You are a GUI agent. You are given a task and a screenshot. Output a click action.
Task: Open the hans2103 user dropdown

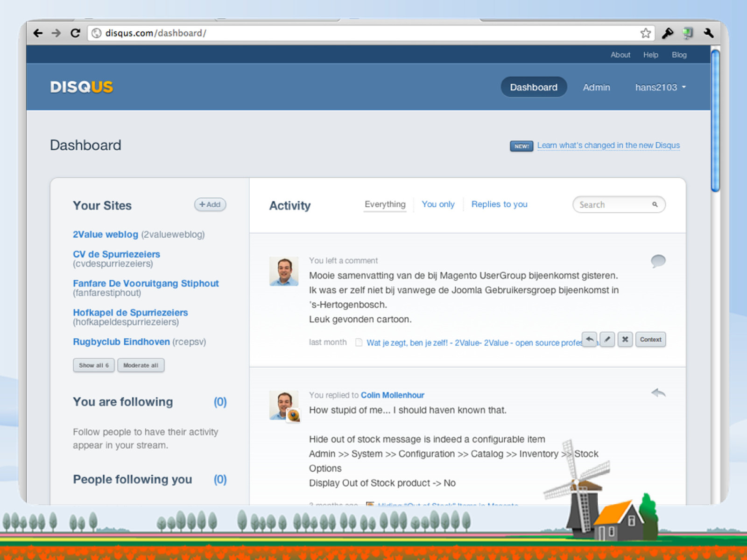[x=661, y=87]
